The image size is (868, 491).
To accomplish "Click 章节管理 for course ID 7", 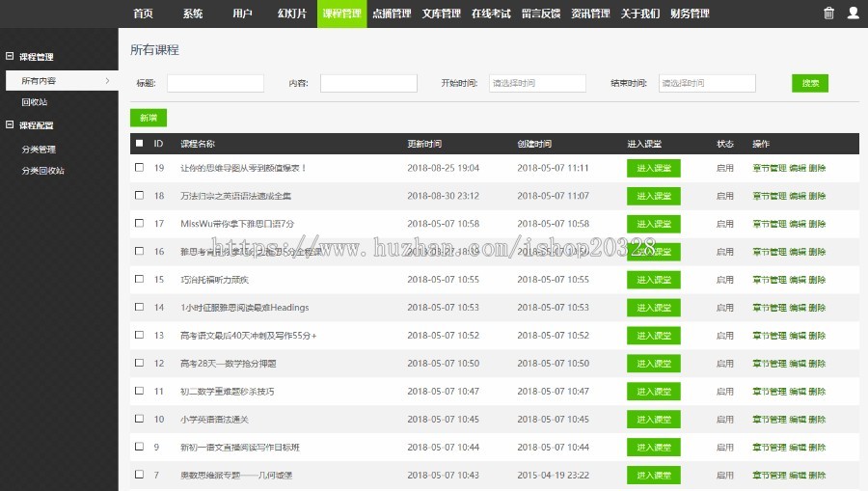I will pyautogui.click(x=770, y=475).
